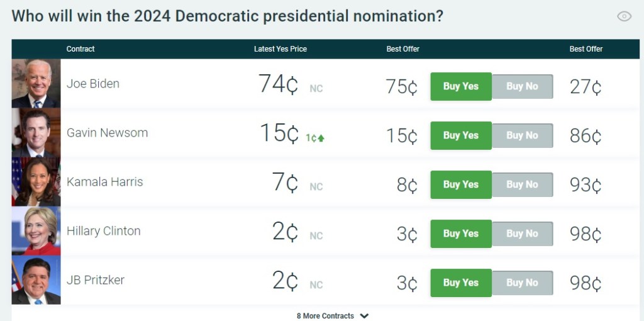644x321 pixels.
Task: Open Joe Biden's photo thumbnail
Action: tap(36, 84)
